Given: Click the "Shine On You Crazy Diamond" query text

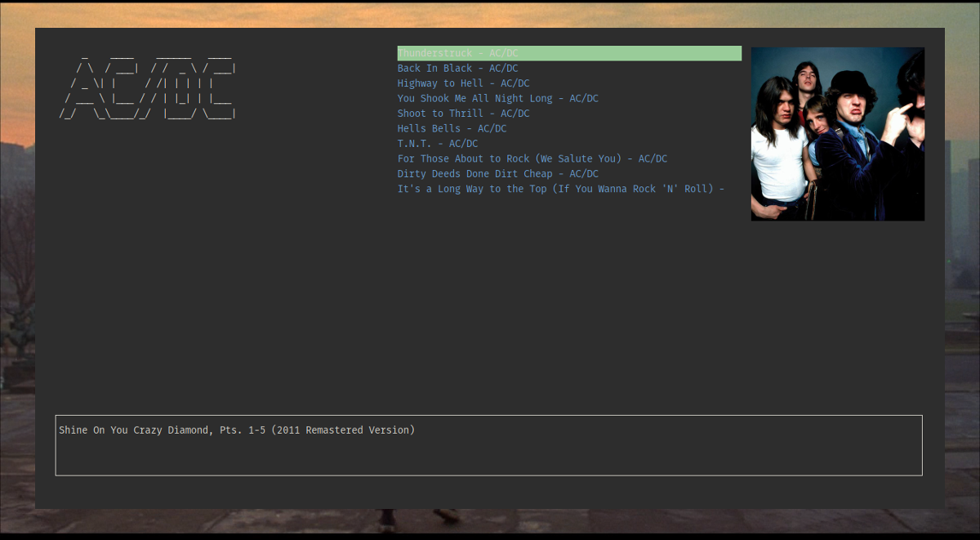Looking at the screenshot, I should [237, 430].
